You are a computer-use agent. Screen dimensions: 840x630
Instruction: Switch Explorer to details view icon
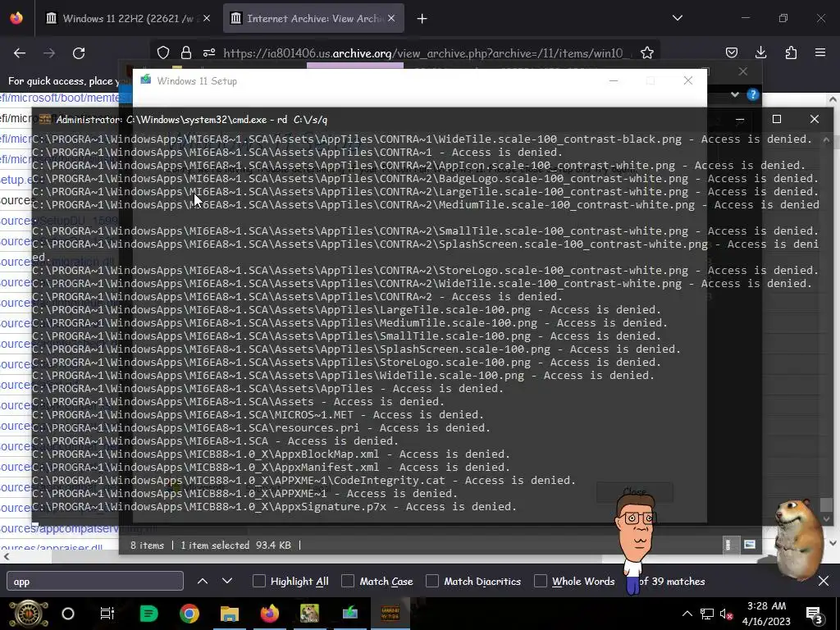728,545
